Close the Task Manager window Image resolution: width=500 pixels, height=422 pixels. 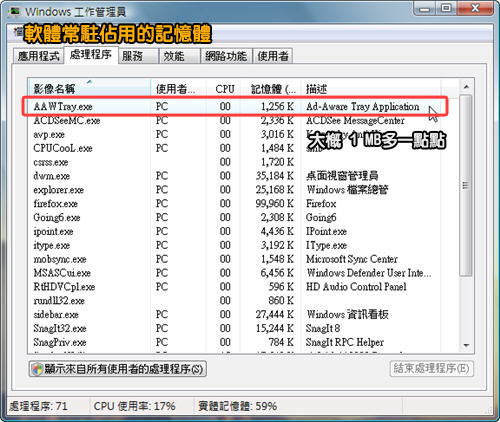click(x=475, y=8)
